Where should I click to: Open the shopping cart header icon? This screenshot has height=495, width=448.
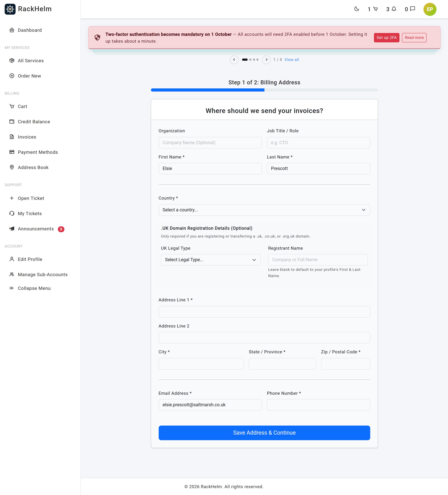375,9
